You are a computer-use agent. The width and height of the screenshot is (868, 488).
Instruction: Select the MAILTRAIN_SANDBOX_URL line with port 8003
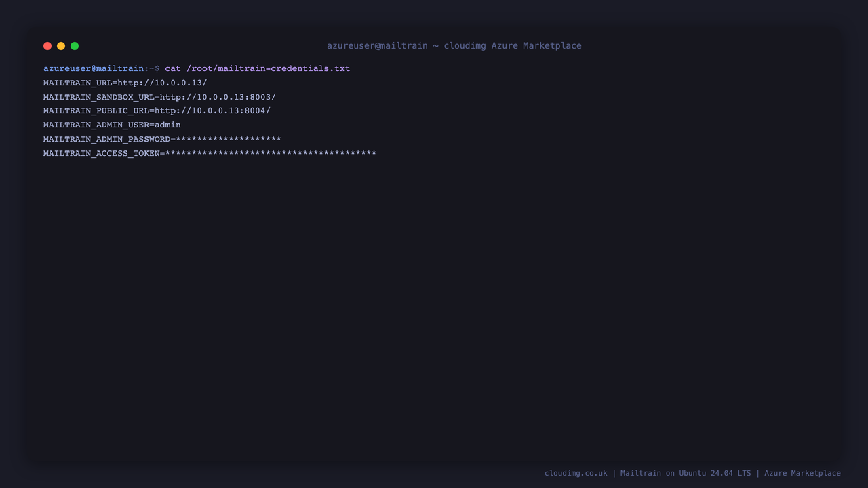coord(159,97)
